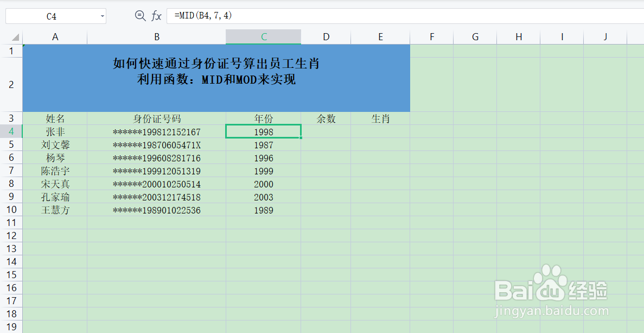Click the formula bar with =MID(B4,7,4)
Image resolution: width=644 pixels, height=333 pixels.
(x=405, y=16)
